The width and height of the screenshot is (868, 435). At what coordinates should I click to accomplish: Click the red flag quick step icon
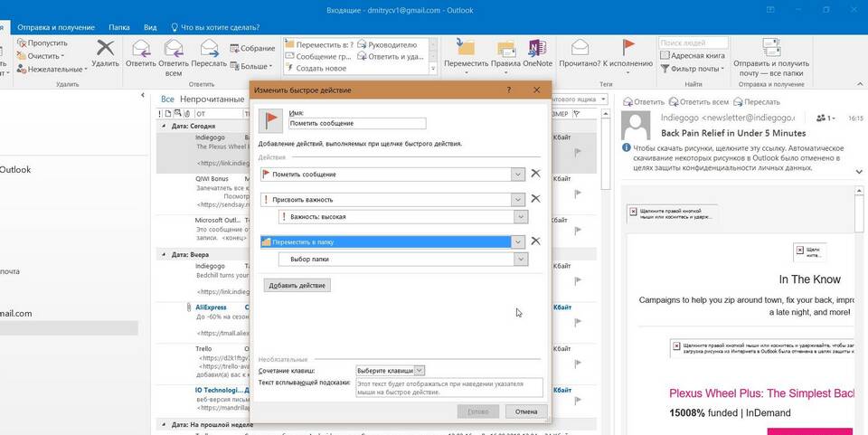[270, 121]
